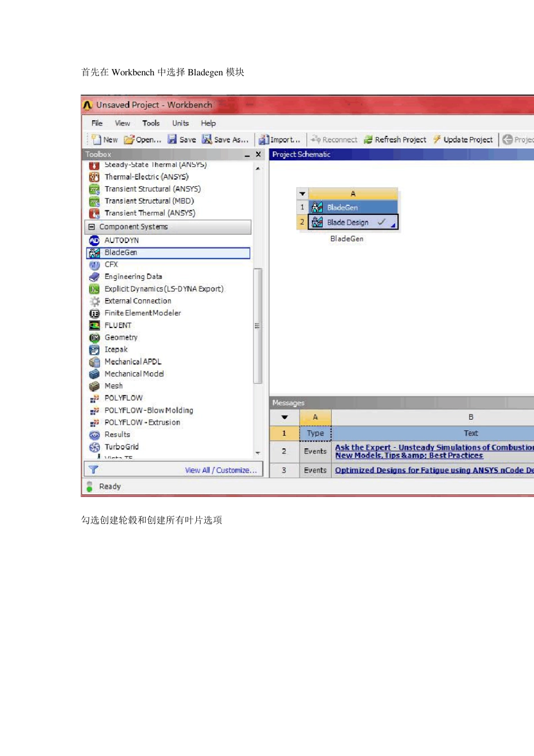Click the Toolbox vertical scrollbar thumb

coord(257,326)
